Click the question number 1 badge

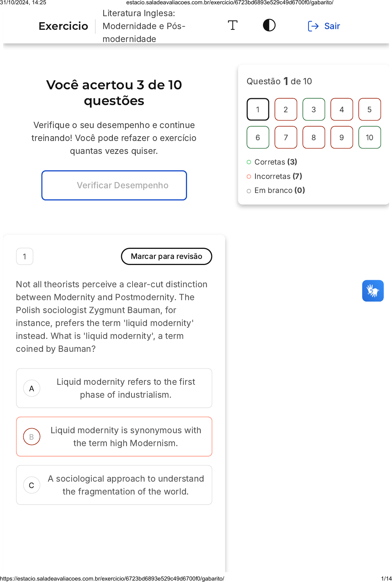coord(25,256)
